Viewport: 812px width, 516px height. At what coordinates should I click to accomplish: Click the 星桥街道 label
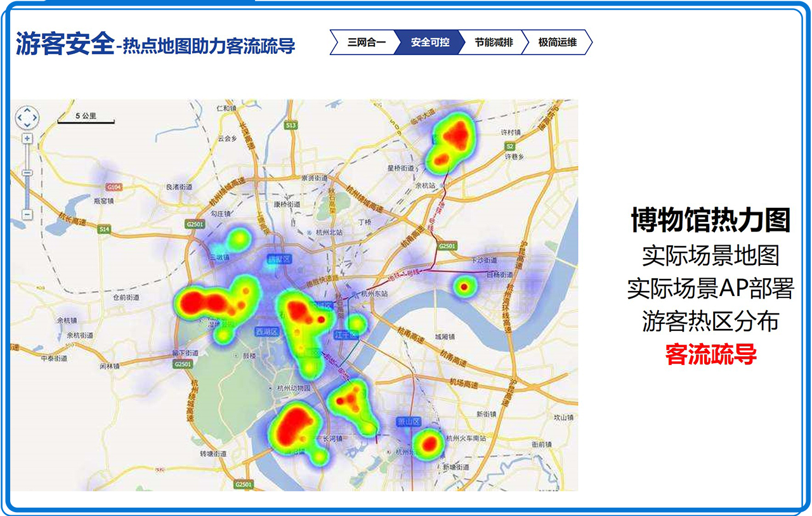pos(400,168)
